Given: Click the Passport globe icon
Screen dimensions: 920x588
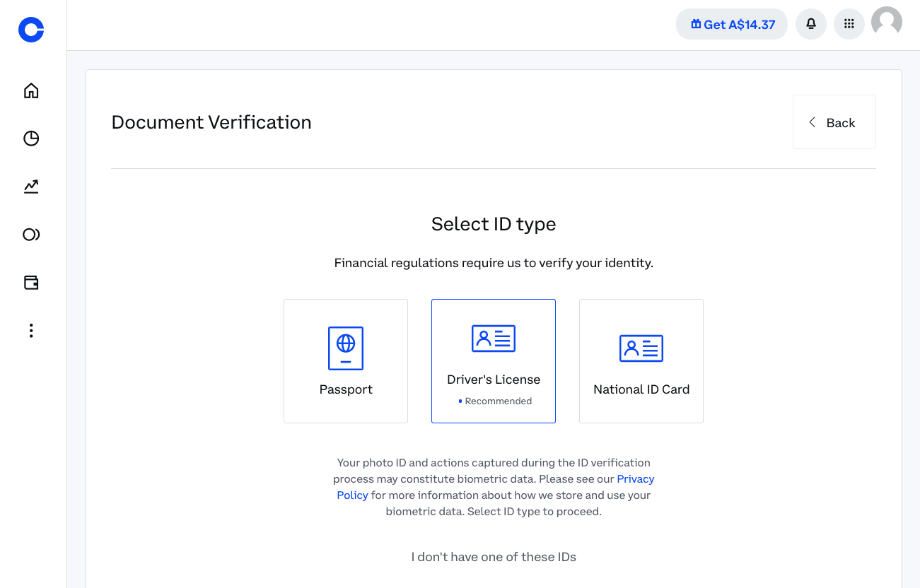Looking at the screenshot, I should [346, 348].
